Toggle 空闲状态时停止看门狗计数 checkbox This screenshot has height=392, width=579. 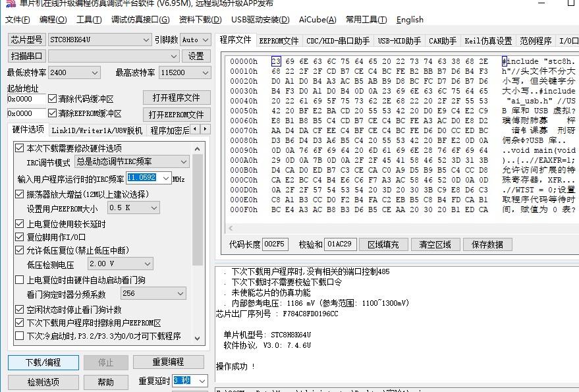point(20,309)
